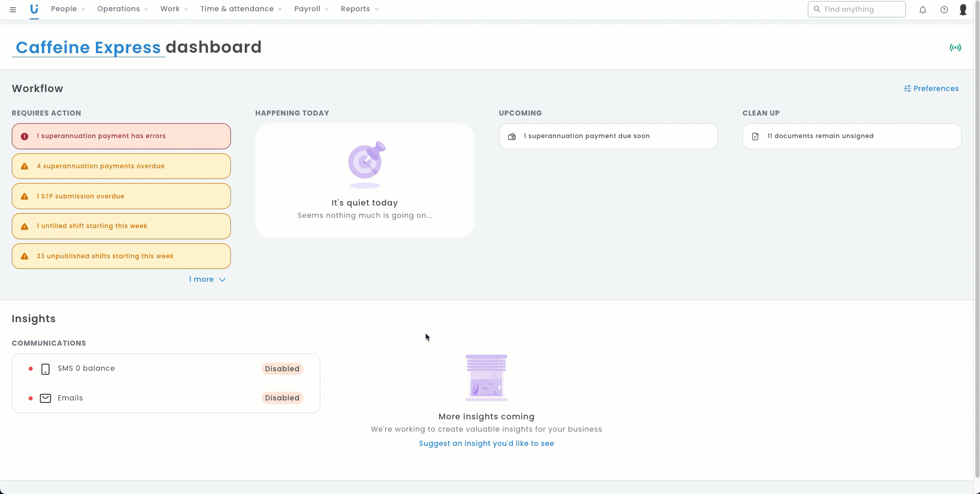Open the Reports menu
The height and width of the screenshot is (494, 980).
point(359,9)
